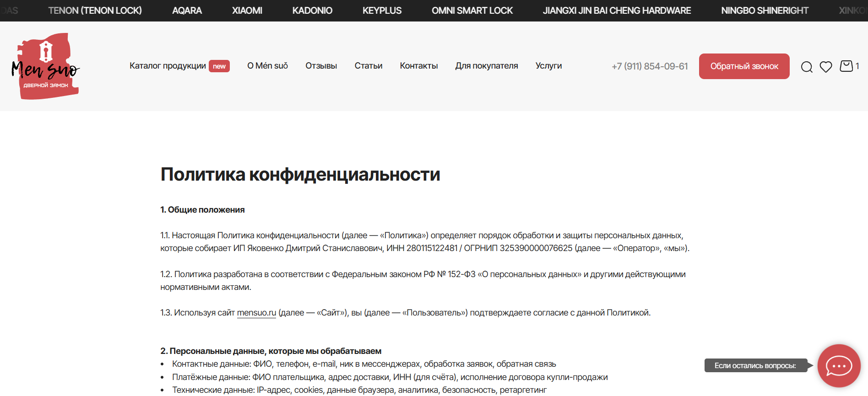Call the +7 (911) 854-09-61 number

(650, 66)
